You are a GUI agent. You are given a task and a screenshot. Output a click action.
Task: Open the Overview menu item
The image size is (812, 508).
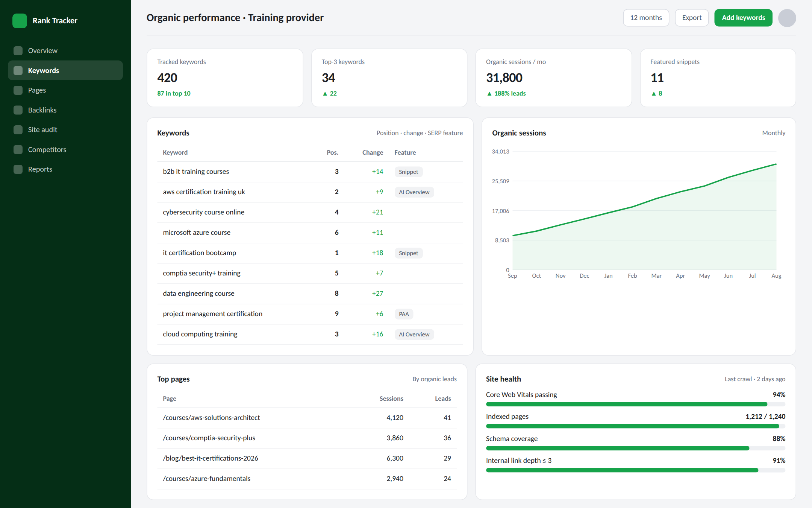tap(65, 50)
